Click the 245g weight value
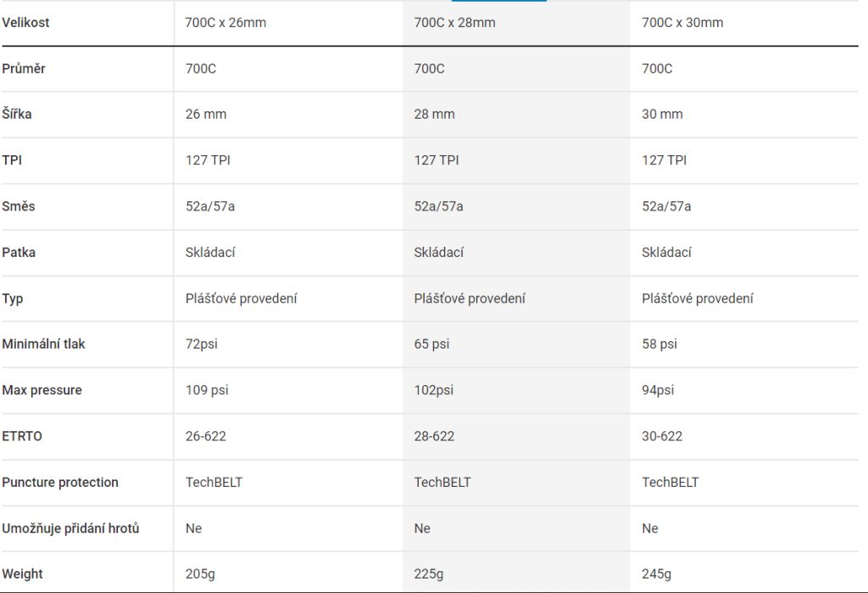The width and height of the screenshot is (868, 593). (657, 574)
